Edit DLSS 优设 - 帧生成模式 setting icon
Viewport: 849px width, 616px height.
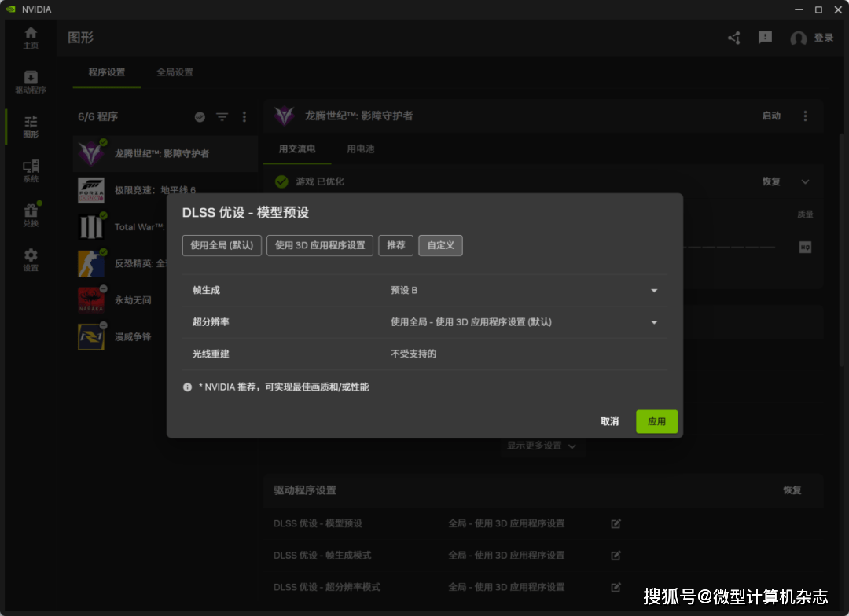point(616,555)
